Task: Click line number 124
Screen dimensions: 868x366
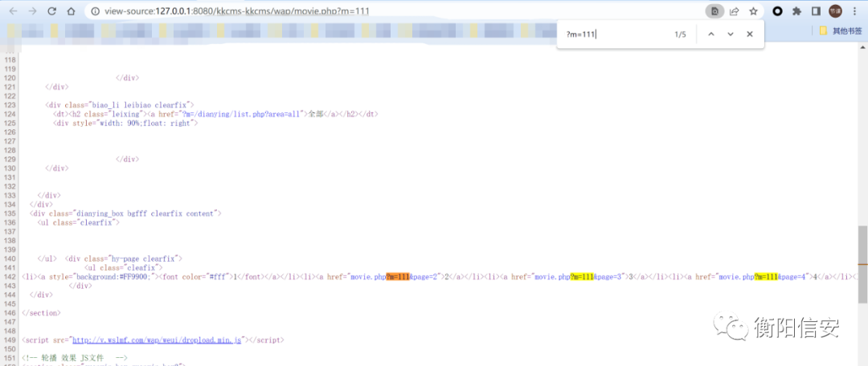Action: (x=10, y=114)
